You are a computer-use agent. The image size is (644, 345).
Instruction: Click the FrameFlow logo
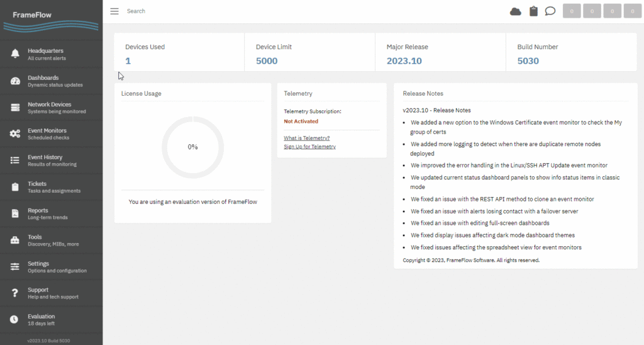[51, 21]
